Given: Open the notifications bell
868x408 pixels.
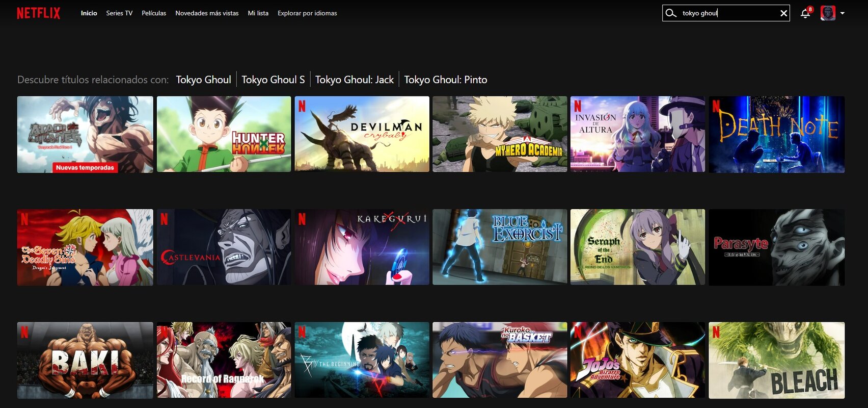Looking at the screenshot, I should [805, 13].
